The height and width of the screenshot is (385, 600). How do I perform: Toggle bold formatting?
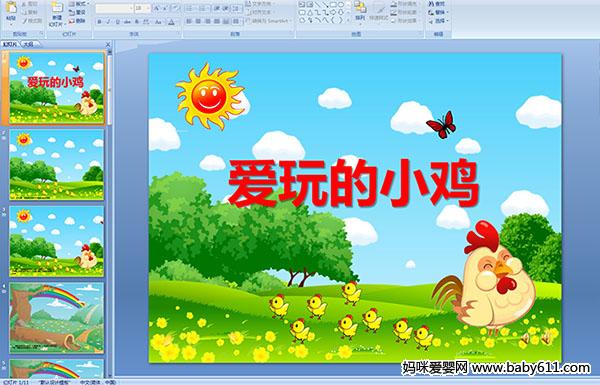click(x=99, y=22)
